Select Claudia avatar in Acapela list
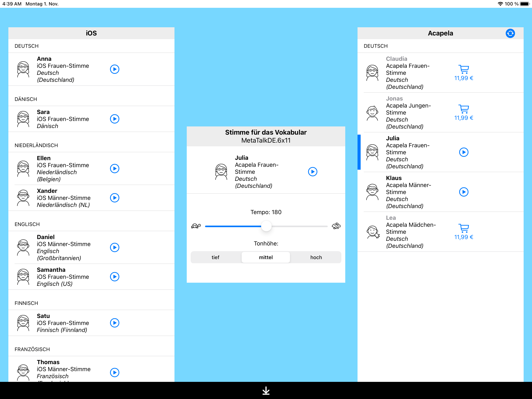The image size is (532, 399). 372,73
